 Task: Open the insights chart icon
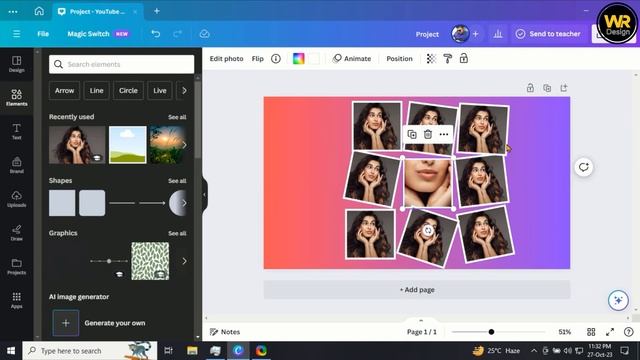click(x=498, y=34)
